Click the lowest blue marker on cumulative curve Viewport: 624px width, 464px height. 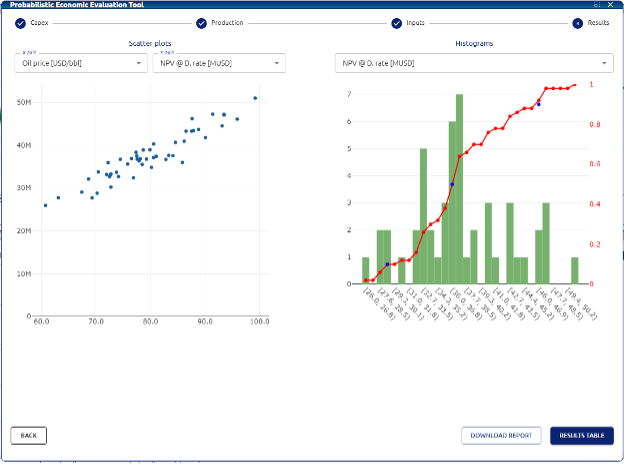tap(387, 264)
